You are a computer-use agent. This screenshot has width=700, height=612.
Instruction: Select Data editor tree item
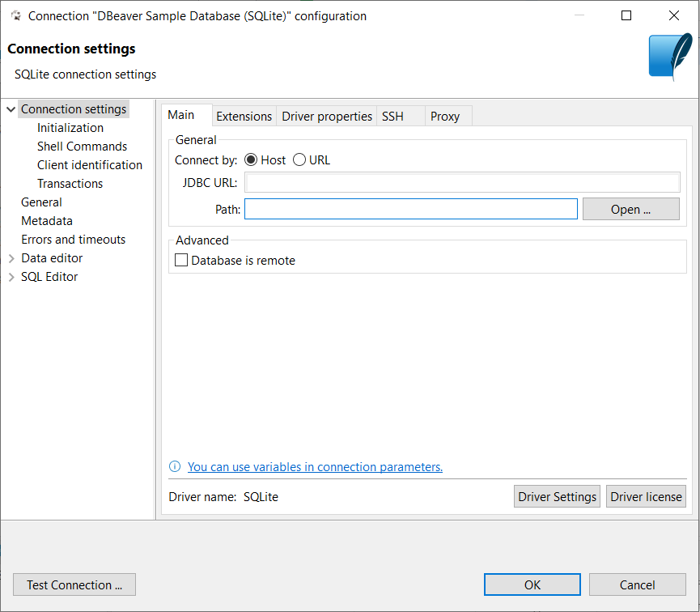coord(52,258)
